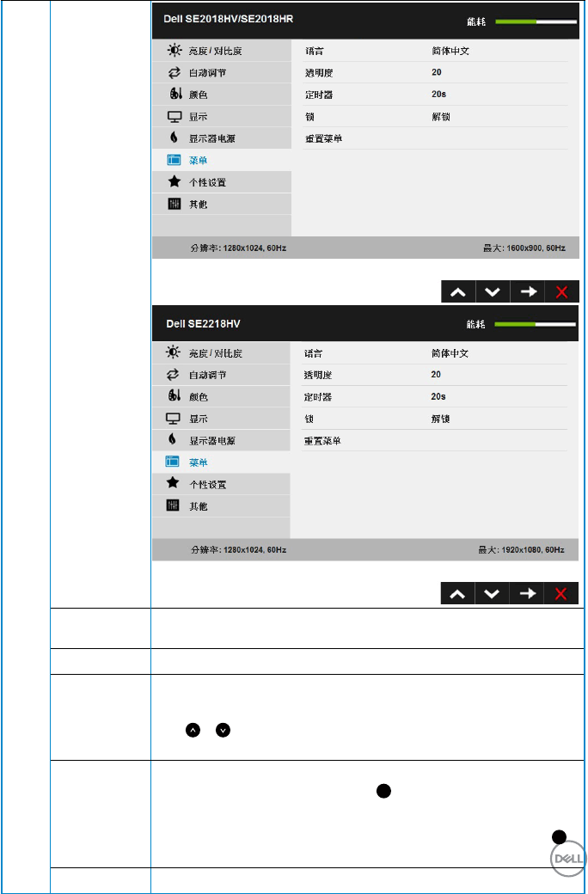Click the up arrow button under SE2218HV OSD
Viewport: 588px width, 894px height.
pyautogui.click(x=457, y=593)
